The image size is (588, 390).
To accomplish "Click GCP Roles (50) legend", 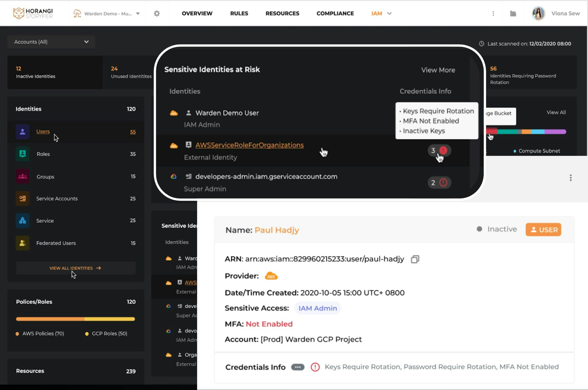I will point(106,334).
